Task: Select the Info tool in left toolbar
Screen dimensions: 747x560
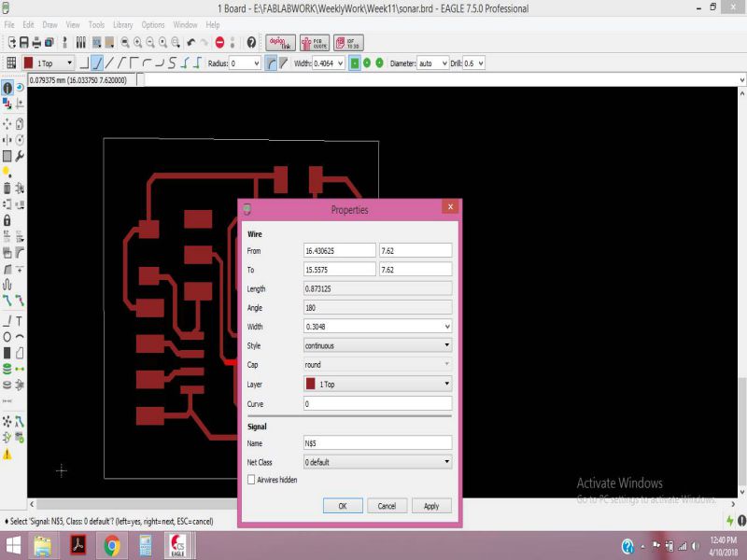Action: coord(7,88)
